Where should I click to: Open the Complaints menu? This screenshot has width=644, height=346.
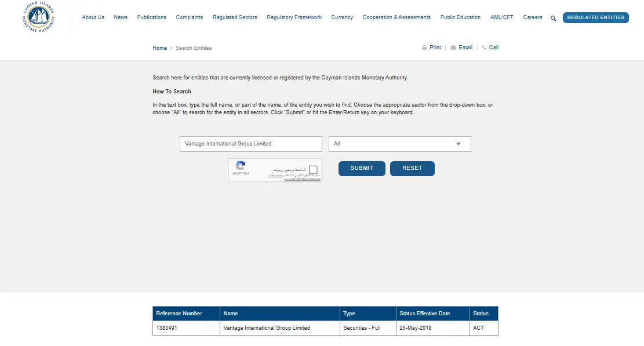[190, 17]
